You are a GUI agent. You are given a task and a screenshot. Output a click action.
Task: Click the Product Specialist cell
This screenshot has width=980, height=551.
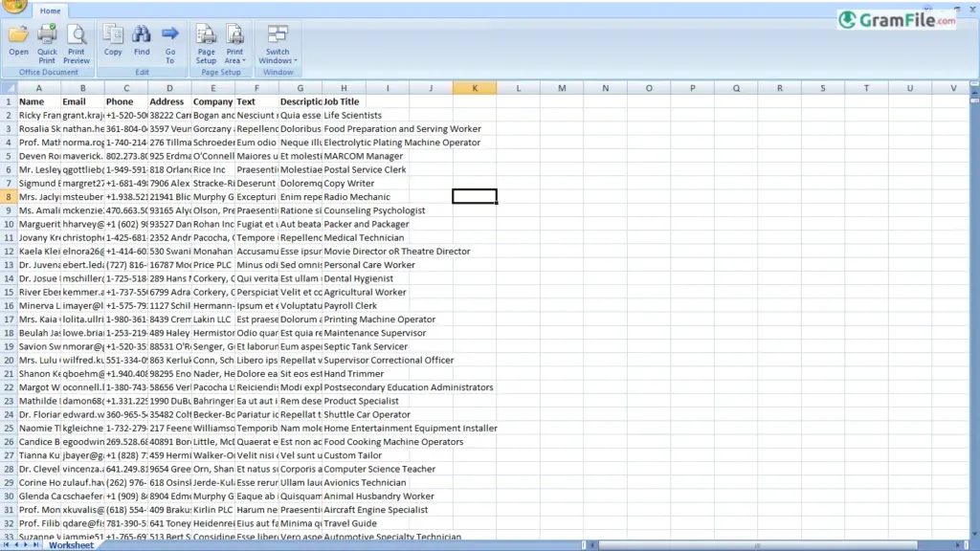pos(361,401)
